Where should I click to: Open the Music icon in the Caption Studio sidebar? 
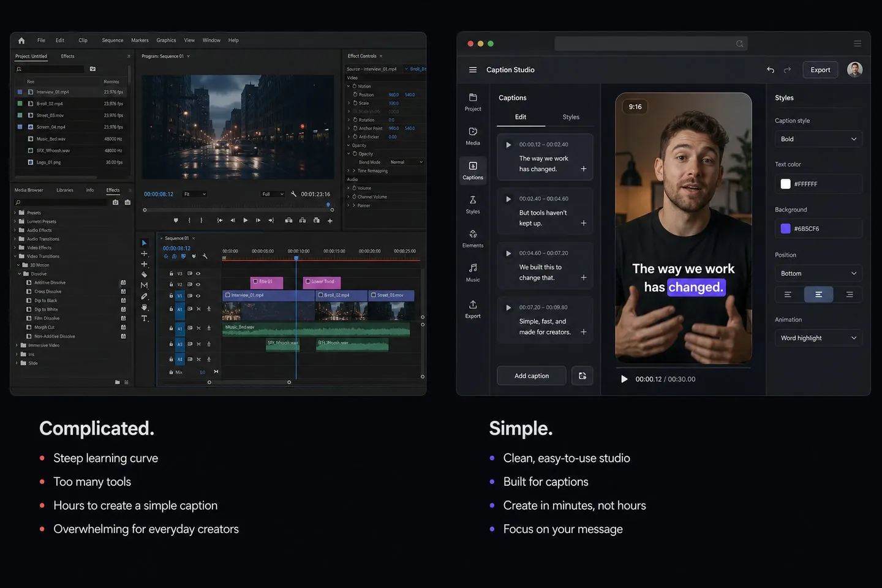[x=473, y=268]
